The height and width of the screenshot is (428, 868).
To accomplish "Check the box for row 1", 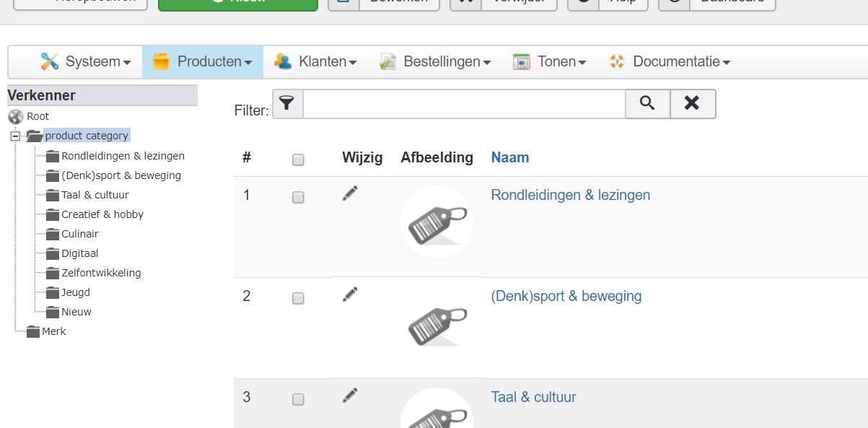I will pyautogui.click(x=298, y=197).
